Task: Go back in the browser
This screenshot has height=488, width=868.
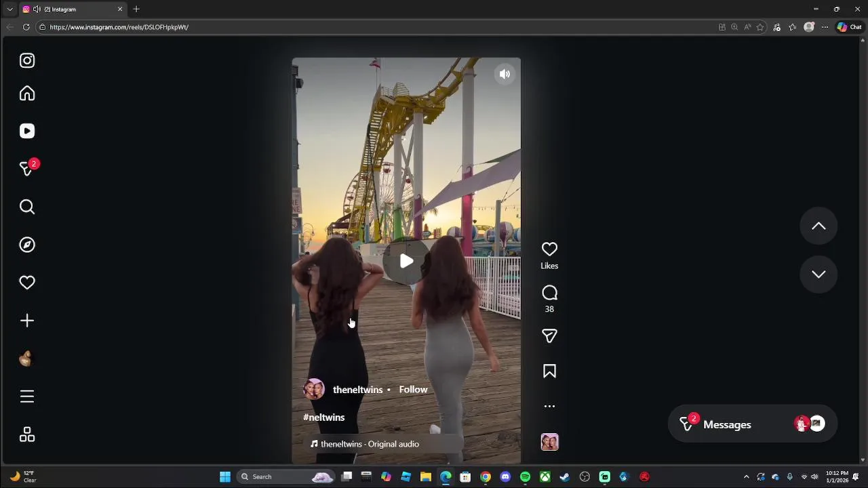Action: (x=9, y=27)
